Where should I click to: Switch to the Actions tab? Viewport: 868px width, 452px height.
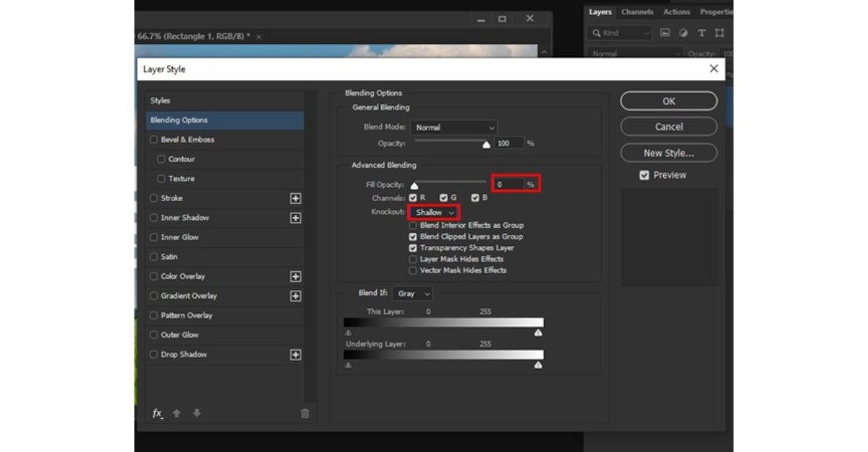pyautogui.click(x=676, y=12)
